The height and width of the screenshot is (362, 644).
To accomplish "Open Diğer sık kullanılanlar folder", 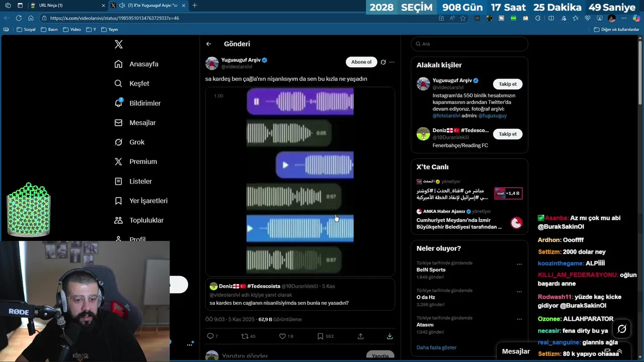I will (x=616, y=30).
